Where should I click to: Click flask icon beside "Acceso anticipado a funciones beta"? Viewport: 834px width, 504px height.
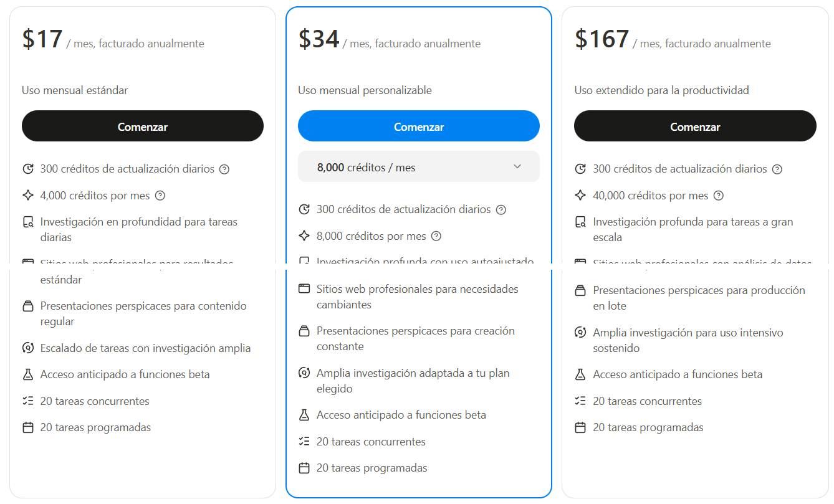pyautogui.click(x=27, y=374)
